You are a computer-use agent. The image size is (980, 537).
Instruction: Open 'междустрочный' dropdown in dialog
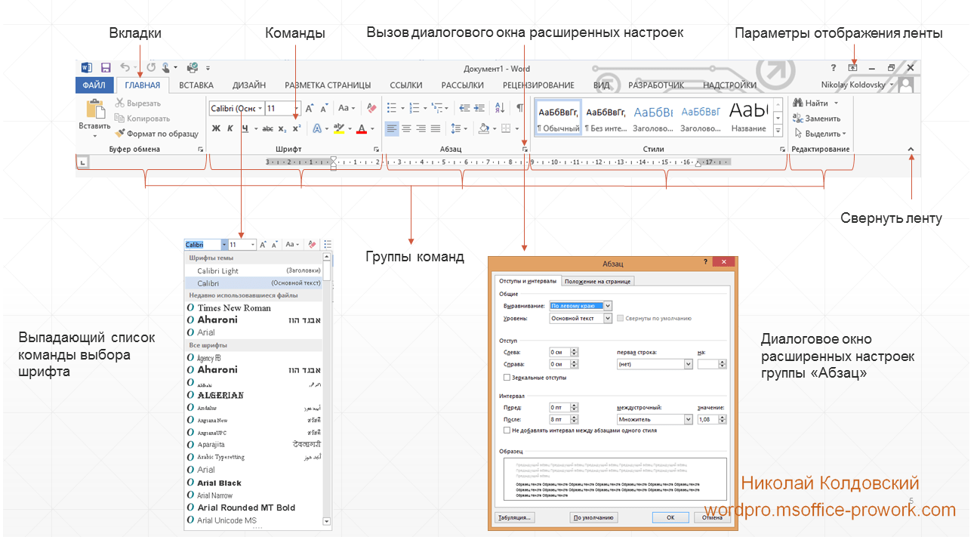coord(688,419)
